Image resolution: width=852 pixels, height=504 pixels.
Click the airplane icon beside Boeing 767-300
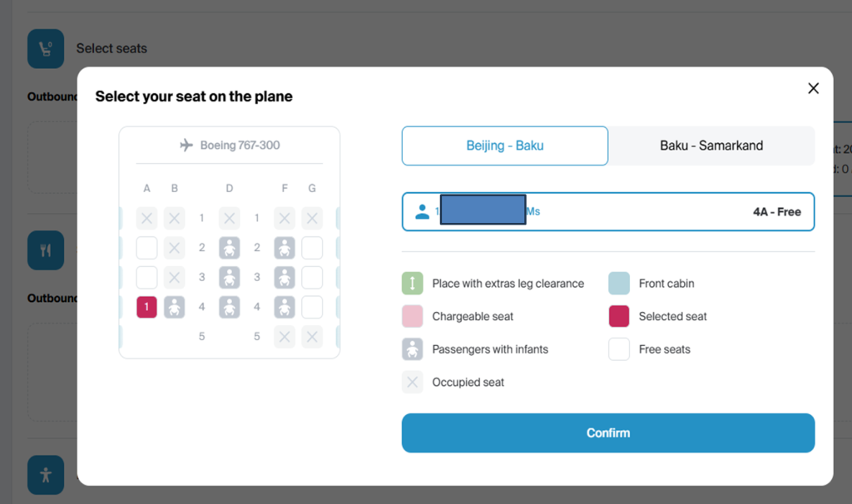click(186, 146)
